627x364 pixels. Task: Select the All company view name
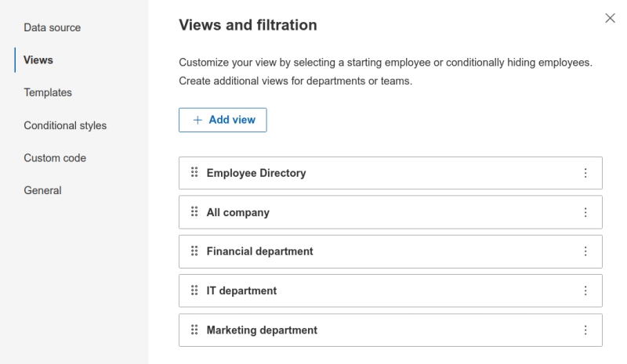(x=238, y=212)
